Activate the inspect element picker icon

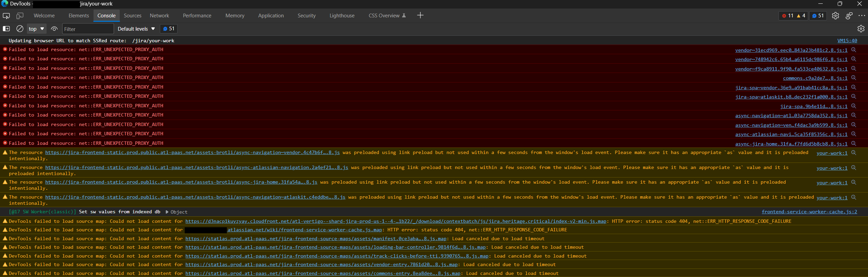point(6,16)
